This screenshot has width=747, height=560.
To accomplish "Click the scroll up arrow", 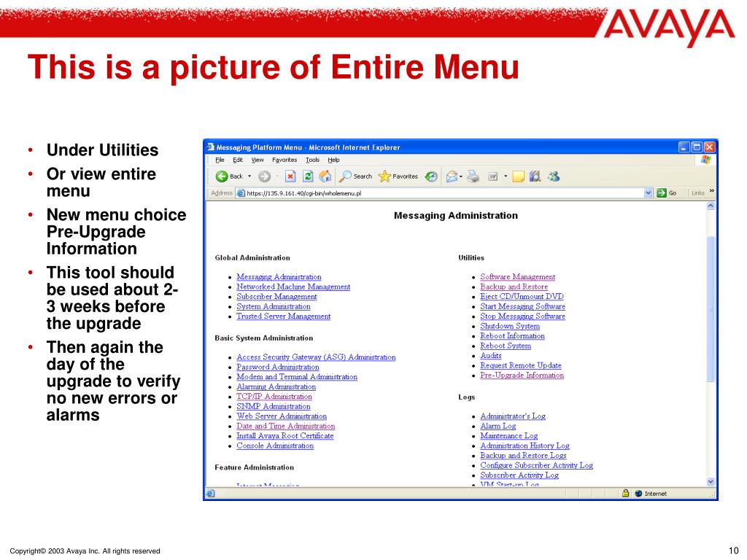I will point(711,206).
